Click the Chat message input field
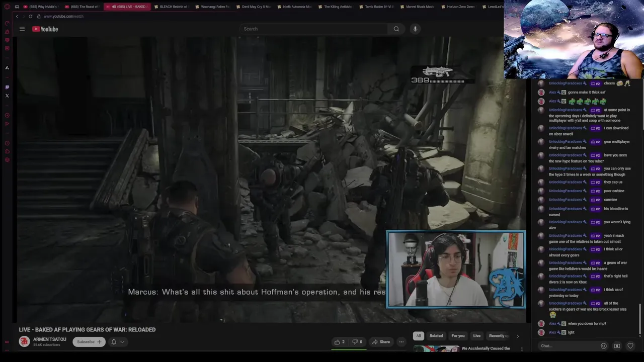Viewport: 644px width, 362px height. (569, 346)
